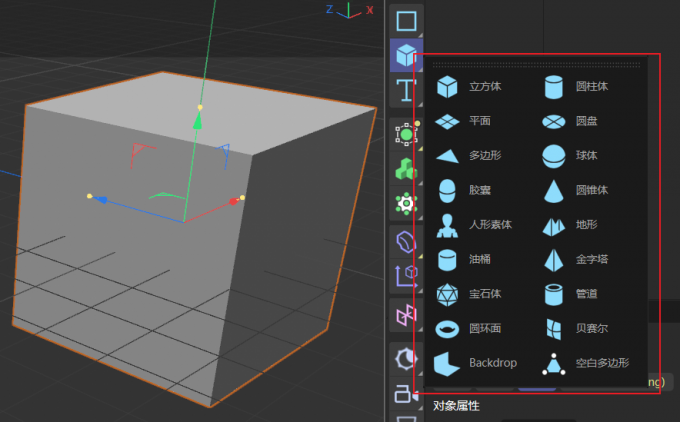Grab the blue Z-axis arrow handle
The width and height of the screenshot is (680, 422).
click(101, 200)
